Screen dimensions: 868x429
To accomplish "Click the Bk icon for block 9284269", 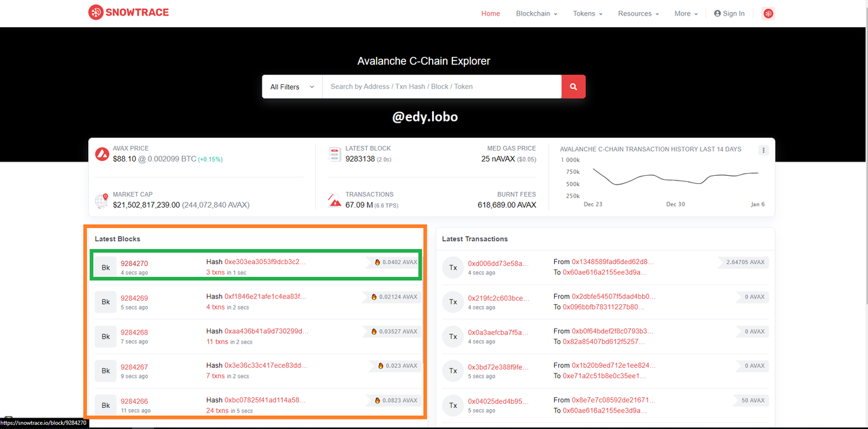I will coord(106,302).
